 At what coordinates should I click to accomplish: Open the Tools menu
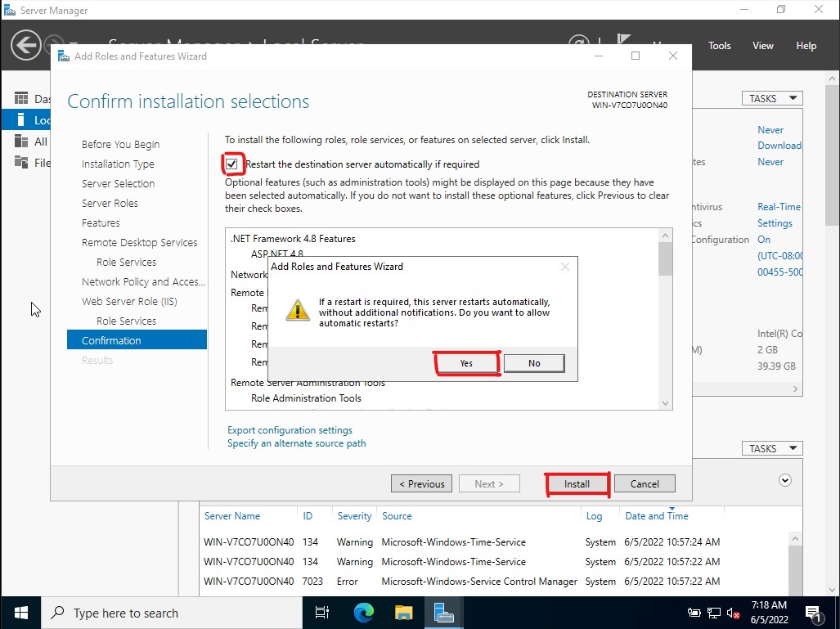click(719, 46)
